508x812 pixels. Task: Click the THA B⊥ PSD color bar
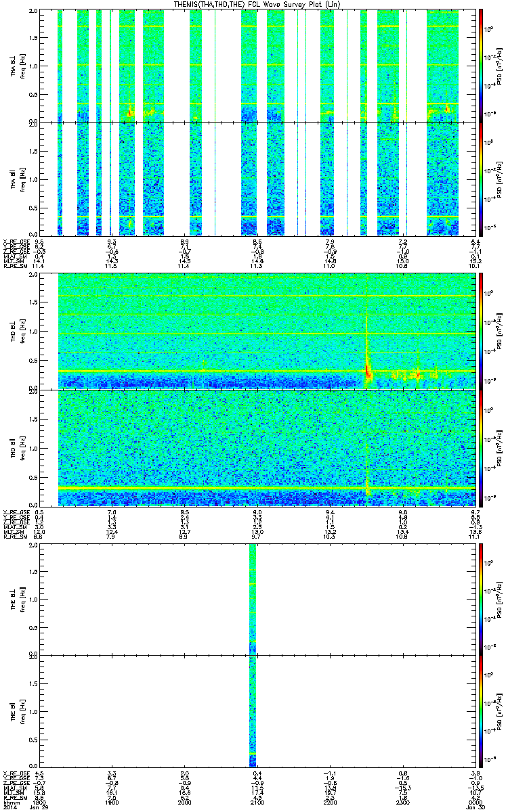coord(481,66)
